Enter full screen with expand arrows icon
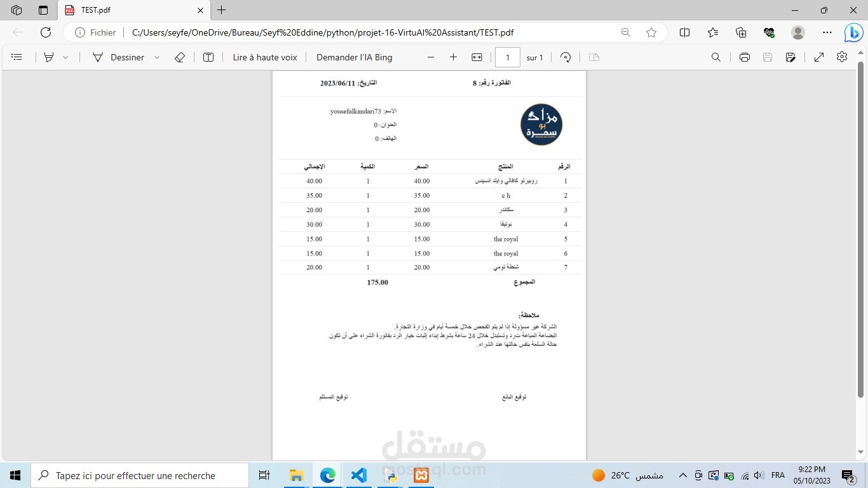Image resolution: width=868 pixels, height=488 pixels. [x=819, y=57]
